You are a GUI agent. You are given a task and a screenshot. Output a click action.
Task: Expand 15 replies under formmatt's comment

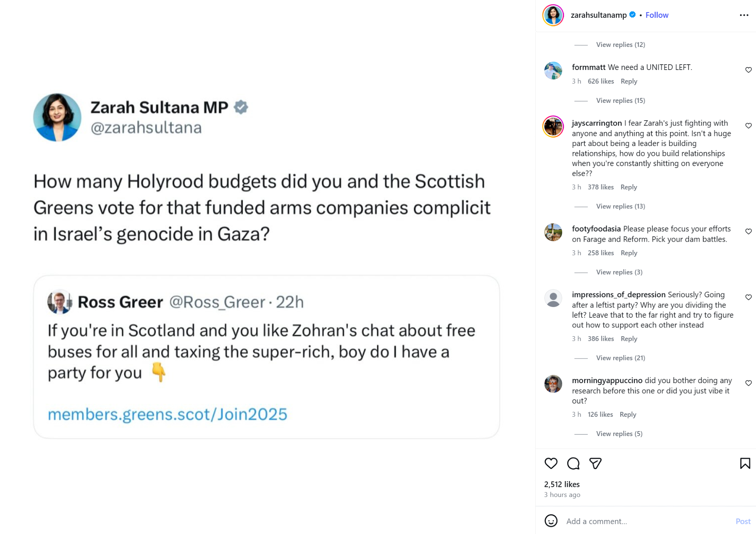pyautogui.click(x=620, y=101)
